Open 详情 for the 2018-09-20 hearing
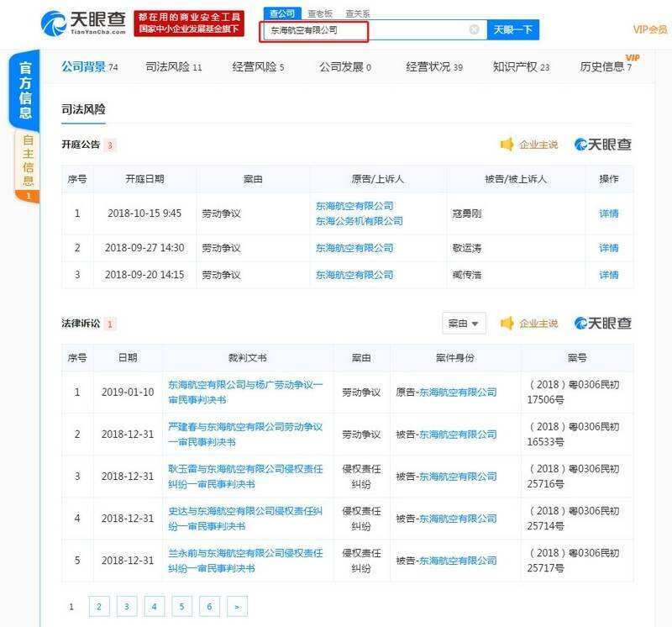The width and height of the screenshot is (672, 627). click(x=608, y=275)
